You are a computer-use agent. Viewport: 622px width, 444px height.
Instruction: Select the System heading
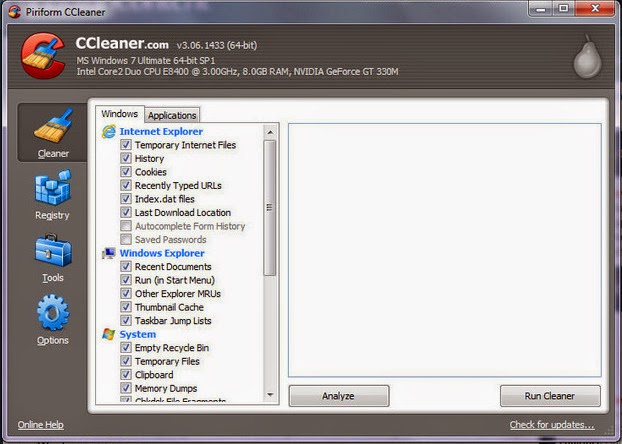(138, 334)
